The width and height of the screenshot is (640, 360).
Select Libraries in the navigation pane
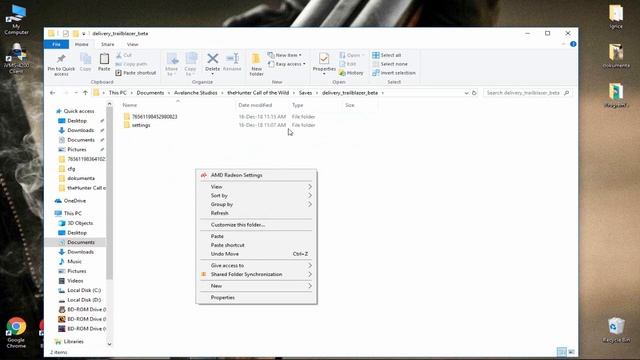(x=73, y=342)
